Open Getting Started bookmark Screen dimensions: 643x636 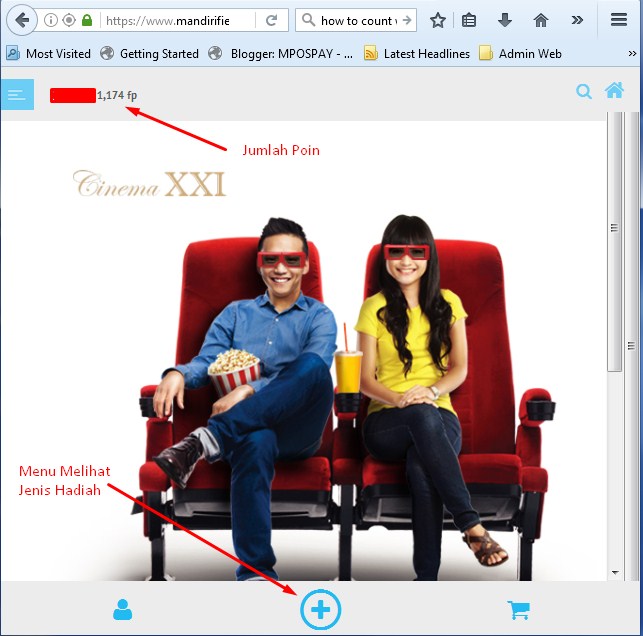(150, 54)
